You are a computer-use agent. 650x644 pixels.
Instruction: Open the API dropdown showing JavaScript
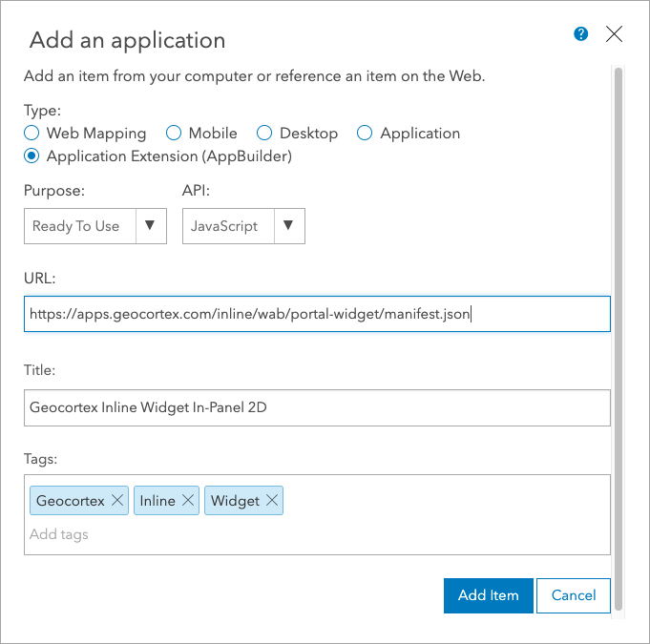click(243, 226)
